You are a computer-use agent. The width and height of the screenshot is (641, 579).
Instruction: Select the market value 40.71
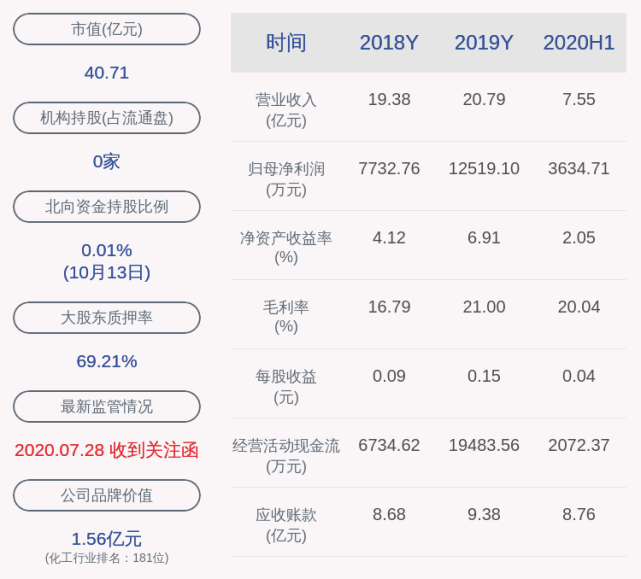(x=107, y=73)
